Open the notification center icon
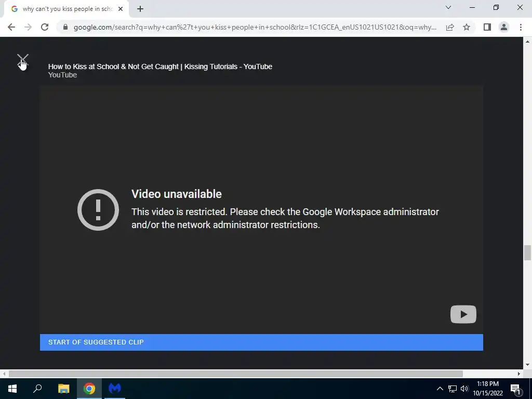The height and width of the screenshot is (399, 532). pos(515,389)
